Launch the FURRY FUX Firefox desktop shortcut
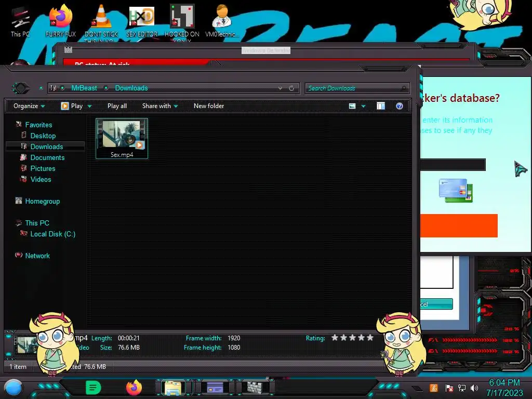Screen dimensions: 532x399 click(61, 22)
